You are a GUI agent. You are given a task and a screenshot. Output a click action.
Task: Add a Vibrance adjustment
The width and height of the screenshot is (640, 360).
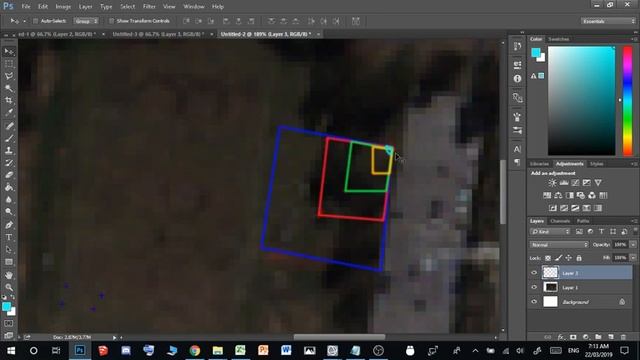(598, 183)
